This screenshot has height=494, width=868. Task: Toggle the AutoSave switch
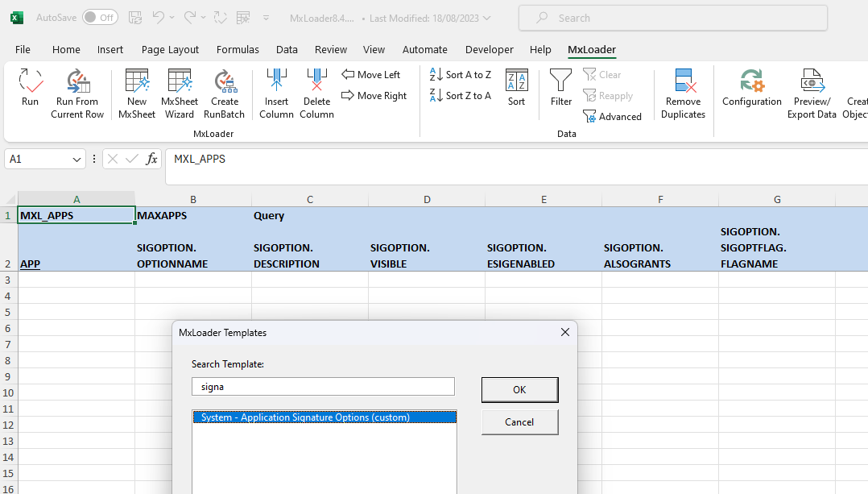(100, 17)
